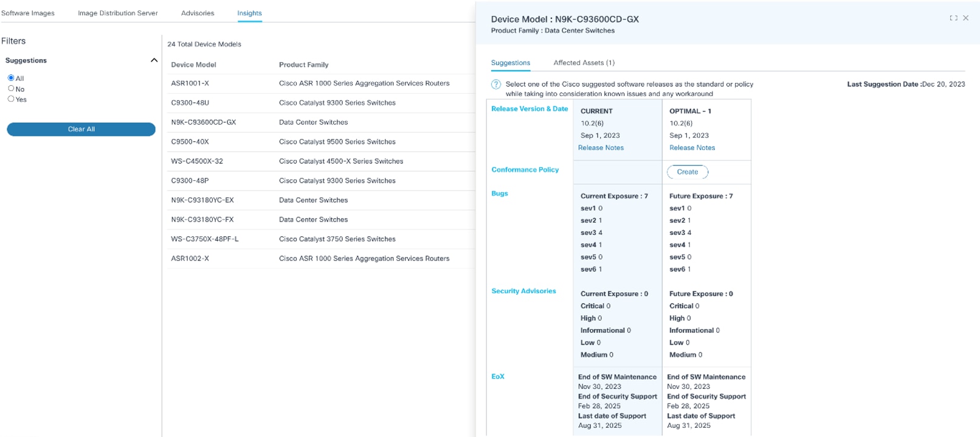Screen dimensions: 980x437
Task: Click the OPTIMAL - 1 column heading
Action: [690, 111]
